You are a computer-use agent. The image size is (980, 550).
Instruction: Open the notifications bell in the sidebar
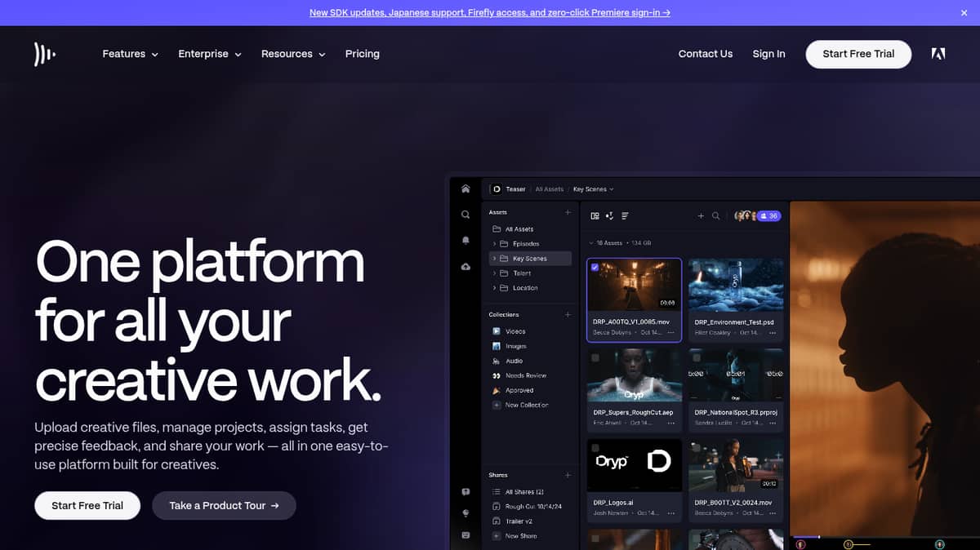(465, 241)
